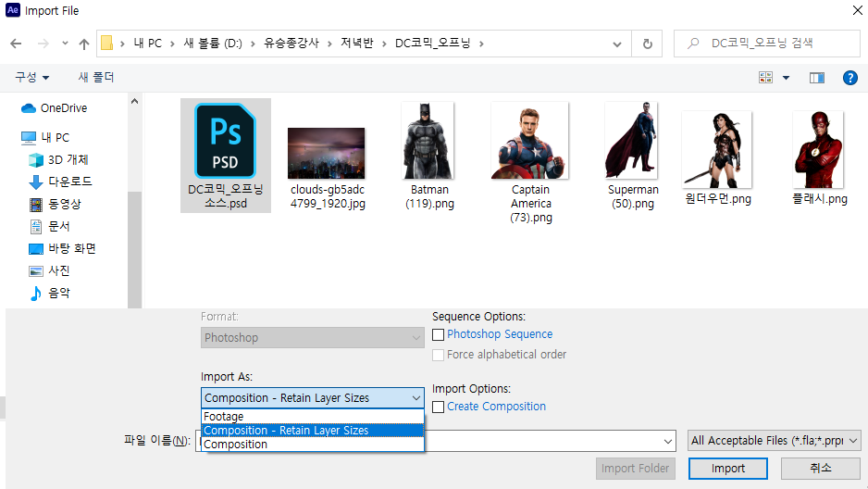
Task: Go forward using the forward arrow
Action: click(x=43, y=44)
